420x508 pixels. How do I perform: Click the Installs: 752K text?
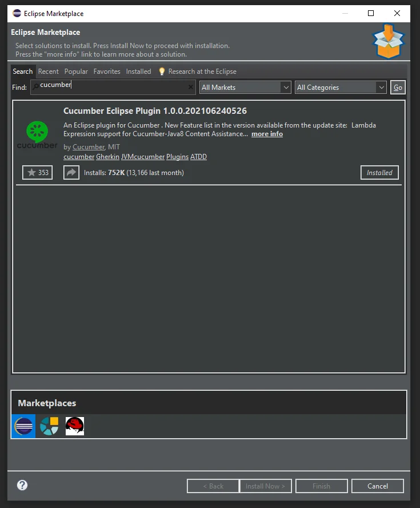point(104,173)
